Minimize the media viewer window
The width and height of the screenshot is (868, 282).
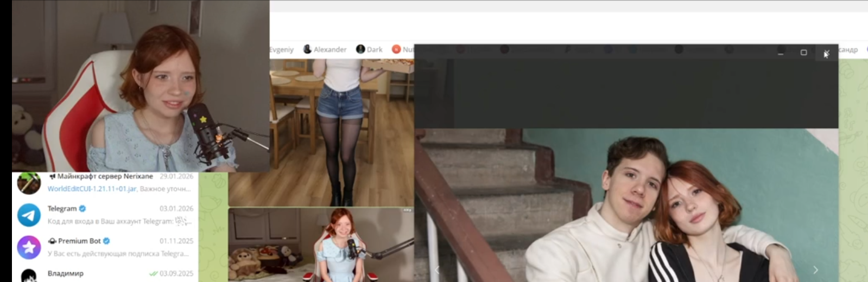[781, 53]
